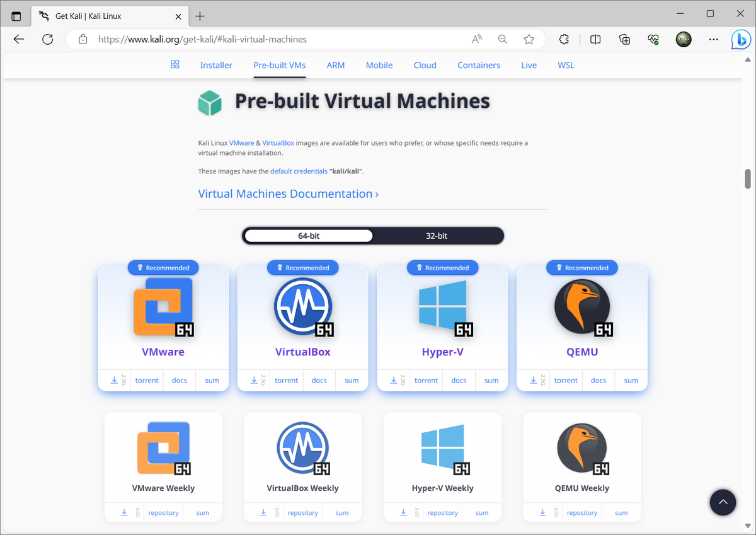Open VirtualBox link in description

(x=278, y=143)
